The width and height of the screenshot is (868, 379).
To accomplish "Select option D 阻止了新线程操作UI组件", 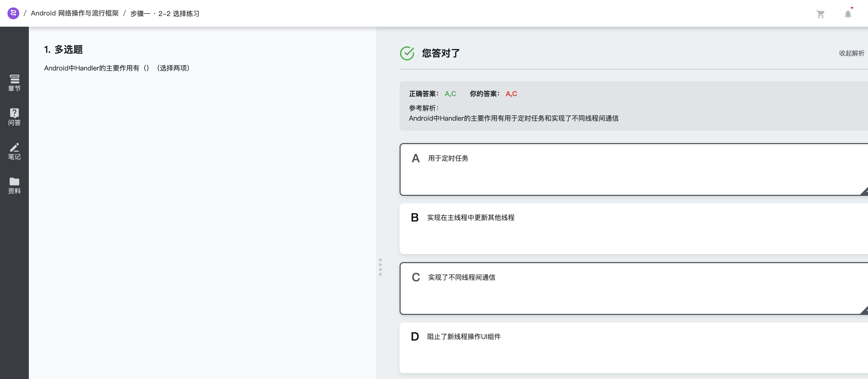I will point(634,348).
